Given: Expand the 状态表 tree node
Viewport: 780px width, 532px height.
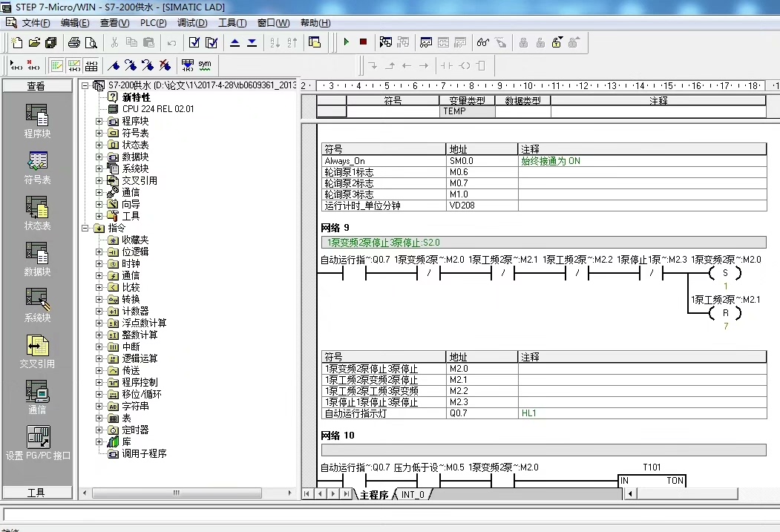Looking at the screenshot, I should tap(99, 145).
